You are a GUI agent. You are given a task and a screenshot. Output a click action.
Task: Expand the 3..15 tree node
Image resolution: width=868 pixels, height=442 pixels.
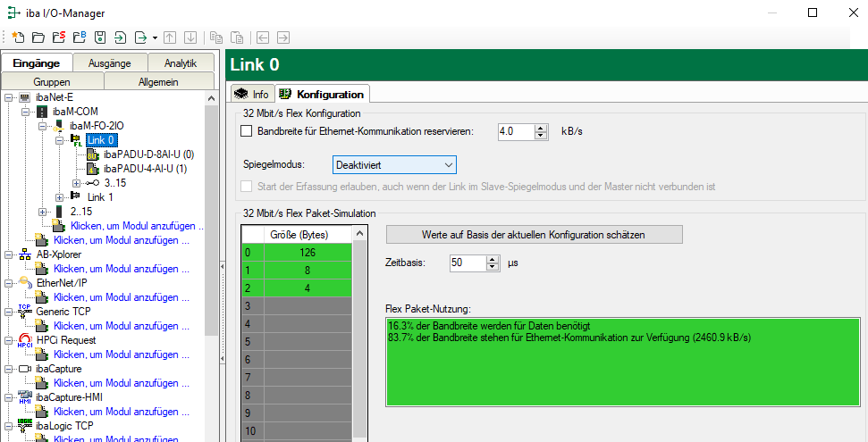[76, 183]
